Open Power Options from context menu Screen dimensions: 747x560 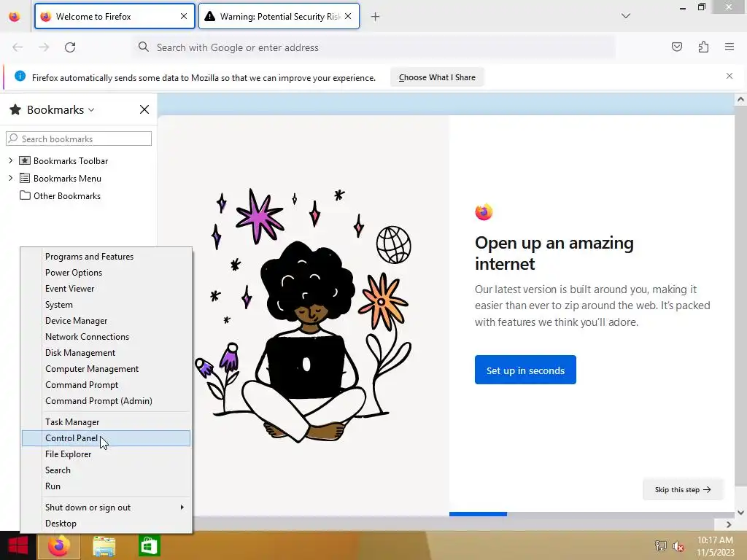106,273
